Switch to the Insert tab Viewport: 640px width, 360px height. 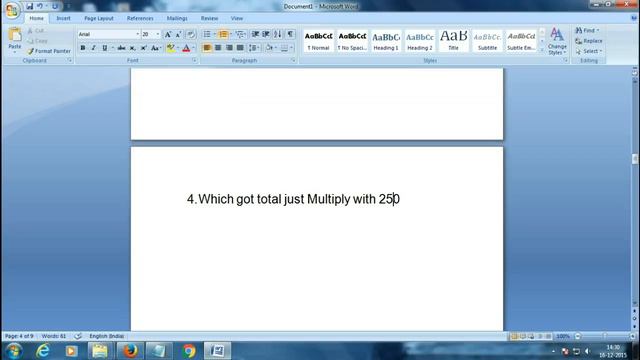(63, 18)
